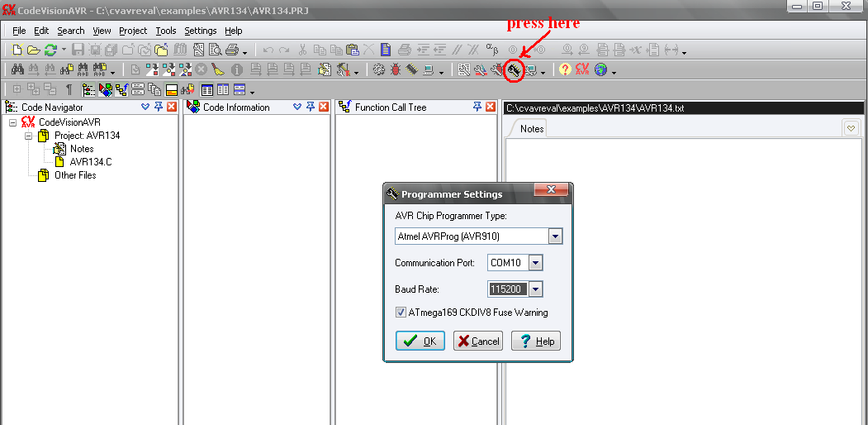Collapse the CodeVisionAVR tree root
Viewport: 868px width, 425px height.
click(12, 122)
